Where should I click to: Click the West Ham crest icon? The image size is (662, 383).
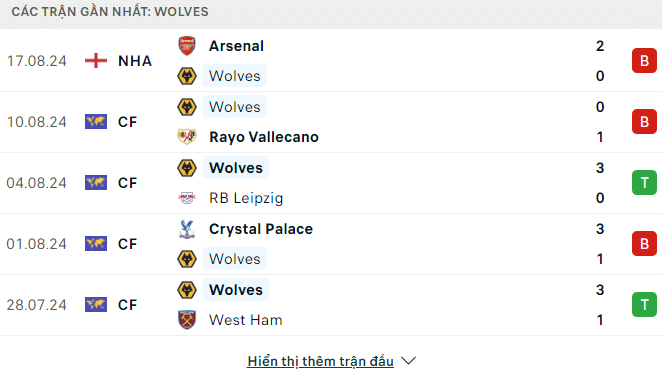click(x=187, y=320)
